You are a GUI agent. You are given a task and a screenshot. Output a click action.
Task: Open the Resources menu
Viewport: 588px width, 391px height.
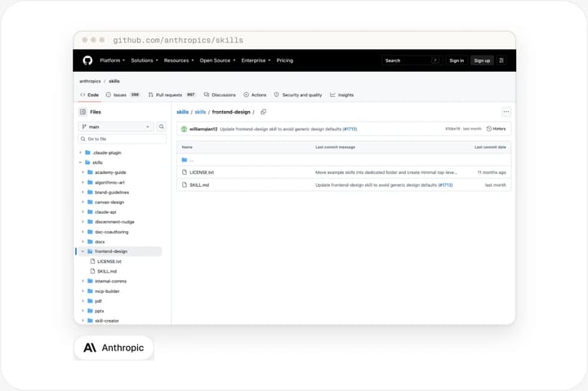pos(179,60)
